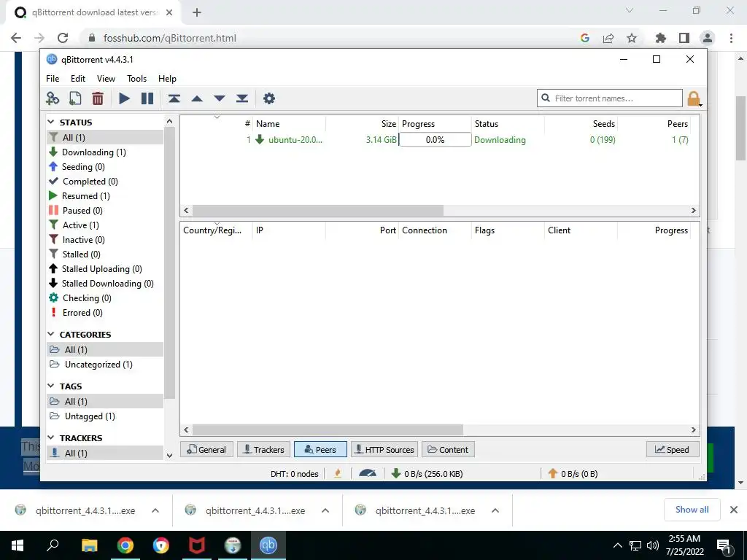The width and height of the screenshot is (747, 560).
Task: Collapse the CATEGORIES section
Action: click(x=51, y=334)
